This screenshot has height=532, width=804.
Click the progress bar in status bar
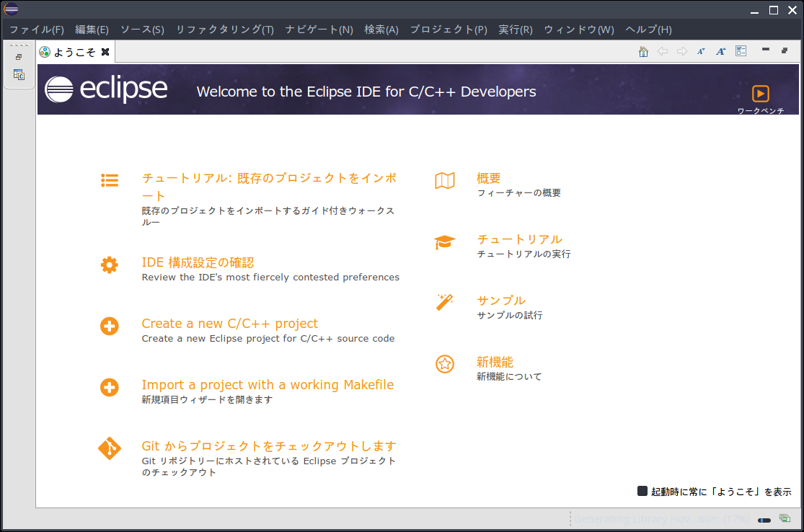click(x=764, y=520)
